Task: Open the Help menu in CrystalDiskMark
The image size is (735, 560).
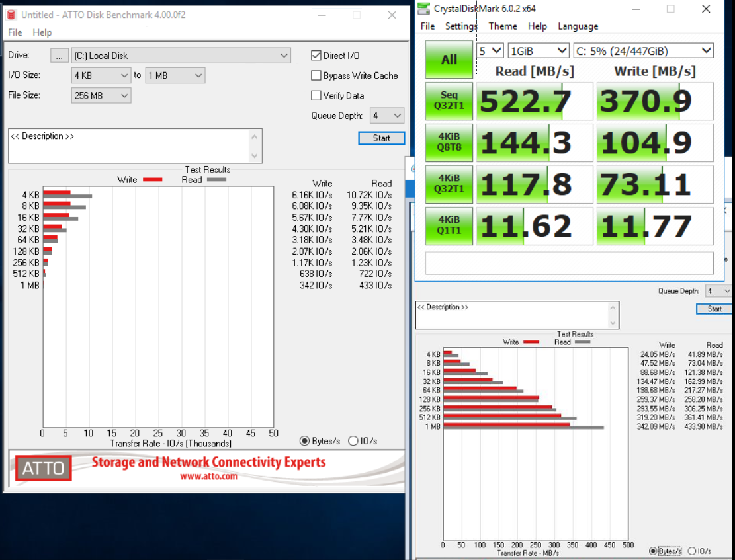Action: click(537, 26)
